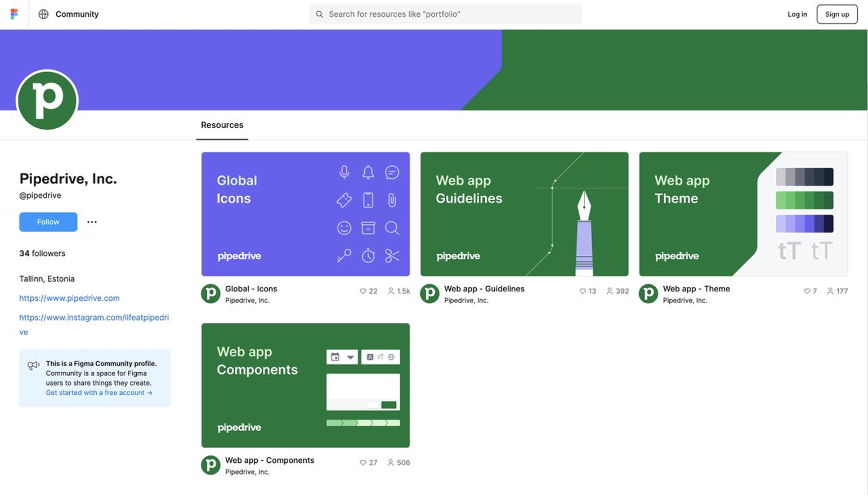Image resolution: width=868 pixels, height=496 pixels.
Task: Open the Community menu item
Action: tap(77, 14)
